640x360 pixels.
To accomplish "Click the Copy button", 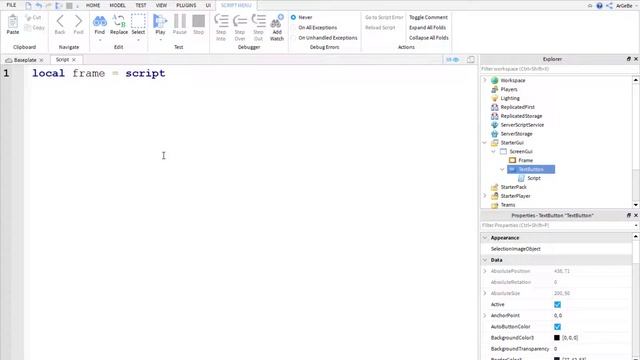I will tap(34, 28).
